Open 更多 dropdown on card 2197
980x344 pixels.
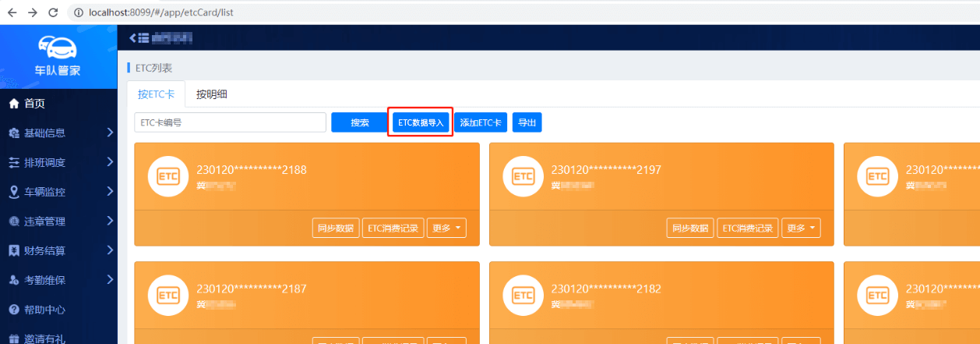(802, 229)
